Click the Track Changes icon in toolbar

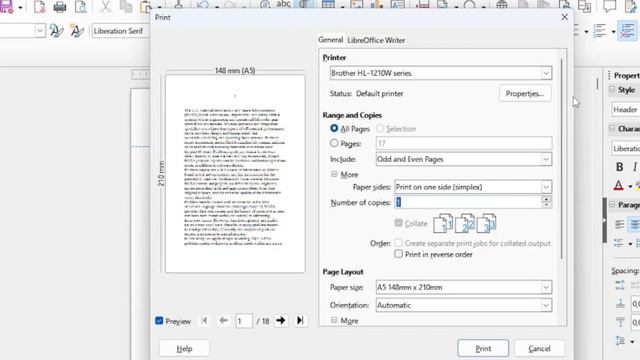[x=631, y=6]
